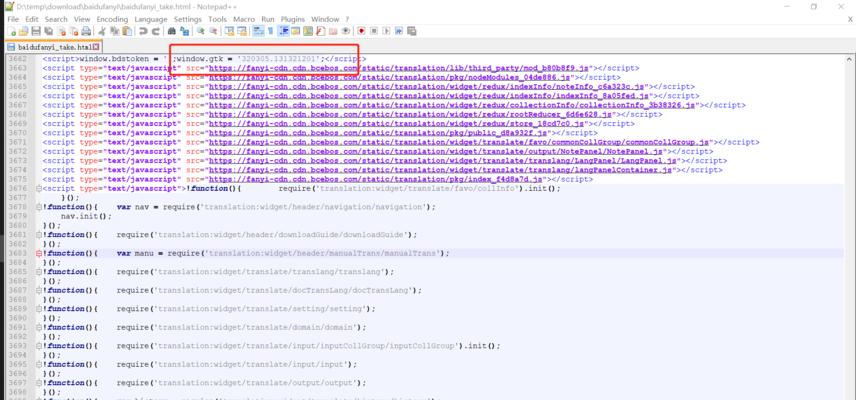Collapse the fold at line 3695
This screenshot has height=400, width=856.
pos(38,365)
